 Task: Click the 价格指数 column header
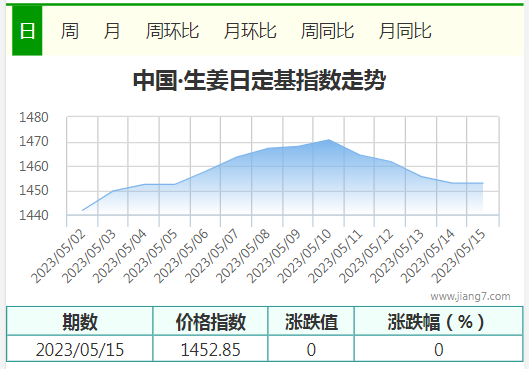tap(211, 321)
